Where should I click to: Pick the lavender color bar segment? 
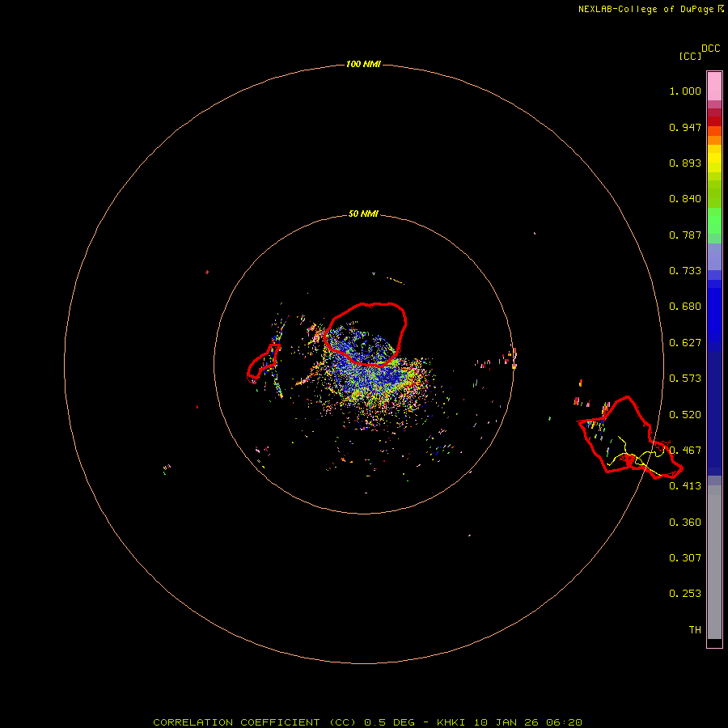click(x=714, y=257)
